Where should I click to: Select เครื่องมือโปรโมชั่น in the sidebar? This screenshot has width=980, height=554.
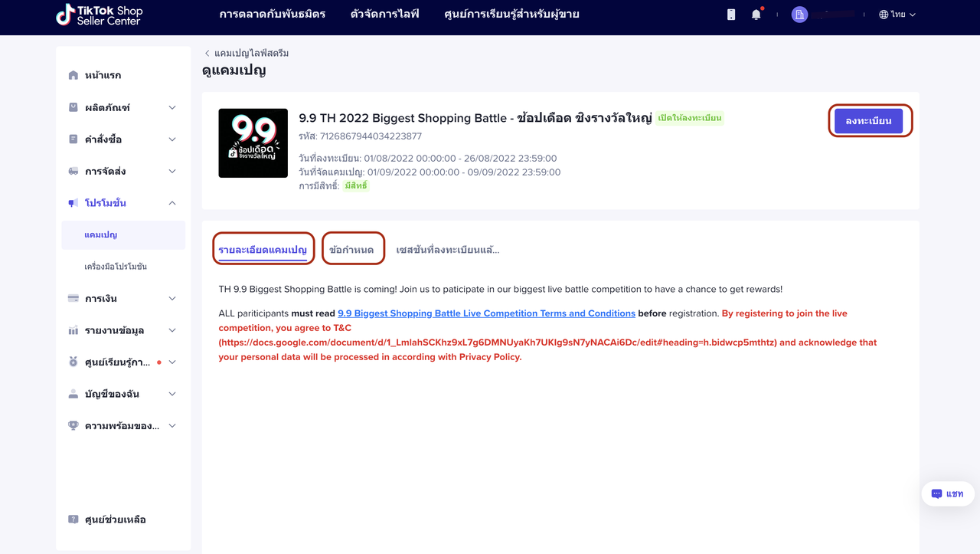(116, 267)
